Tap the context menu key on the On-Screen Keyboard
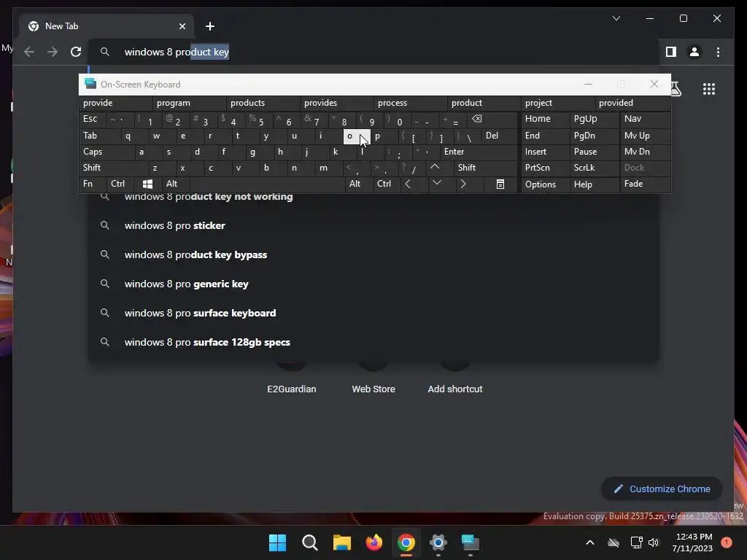 [500, 184]
